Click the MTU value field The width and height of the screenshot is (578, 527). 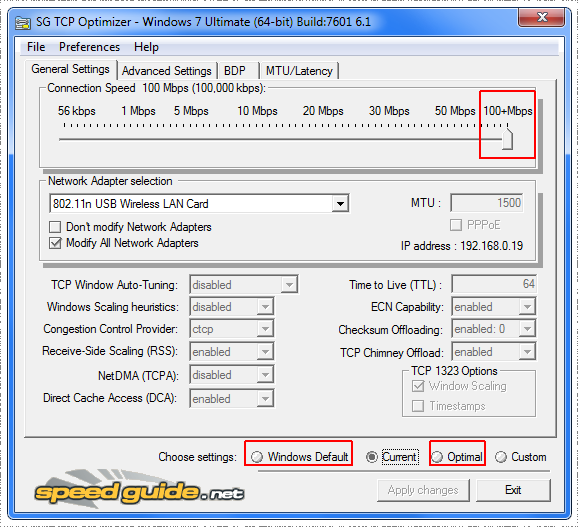point(487,203)
